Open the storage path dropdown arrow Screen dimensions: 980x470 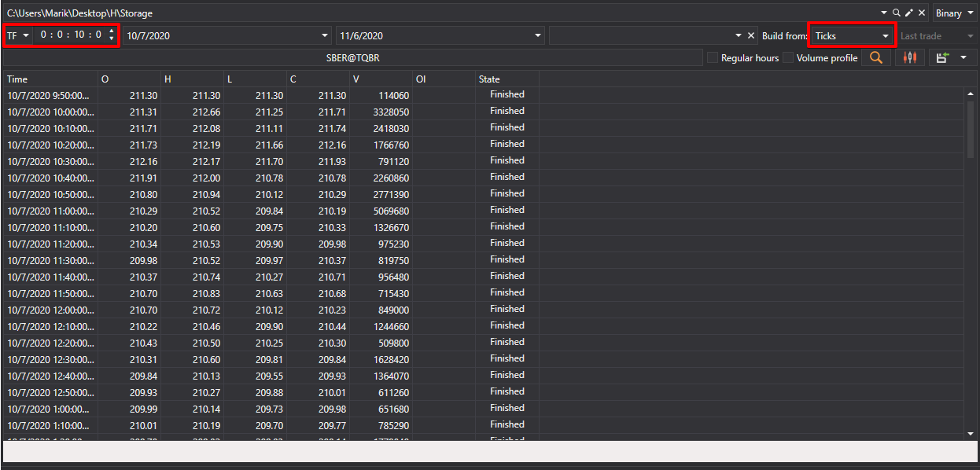click(x=885, y=13)
